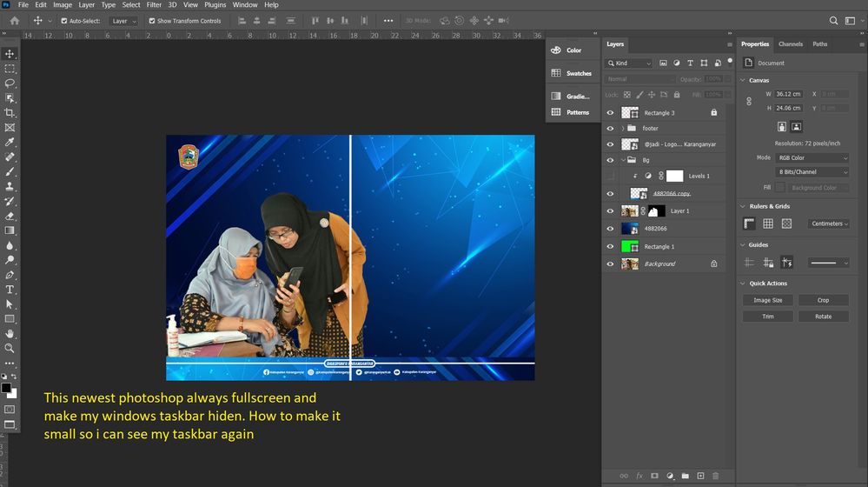
Task: Click the Home icon in options bar
Action: click(x=15, y=21)
